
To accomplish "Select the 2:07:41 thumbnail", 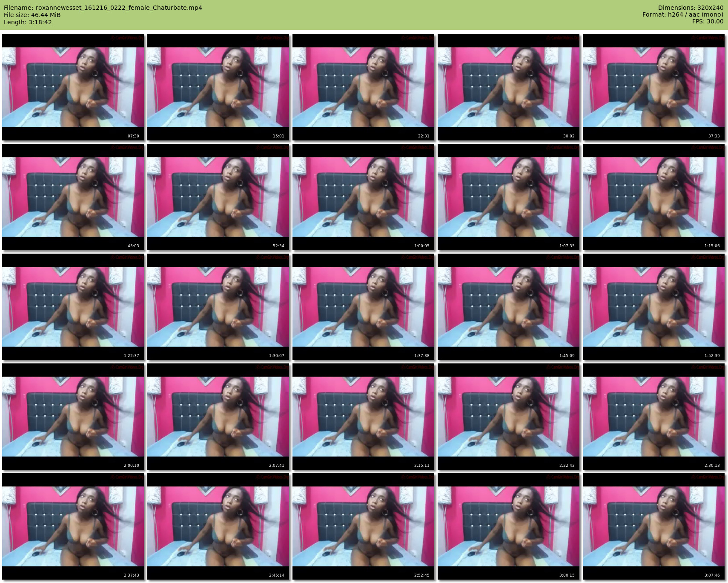I will click(x=218, y=417).
